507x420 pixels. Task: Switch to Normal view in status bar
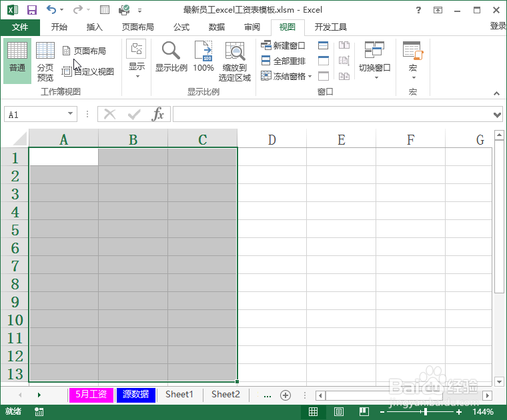pyautogui.click(x=313, y=411)
